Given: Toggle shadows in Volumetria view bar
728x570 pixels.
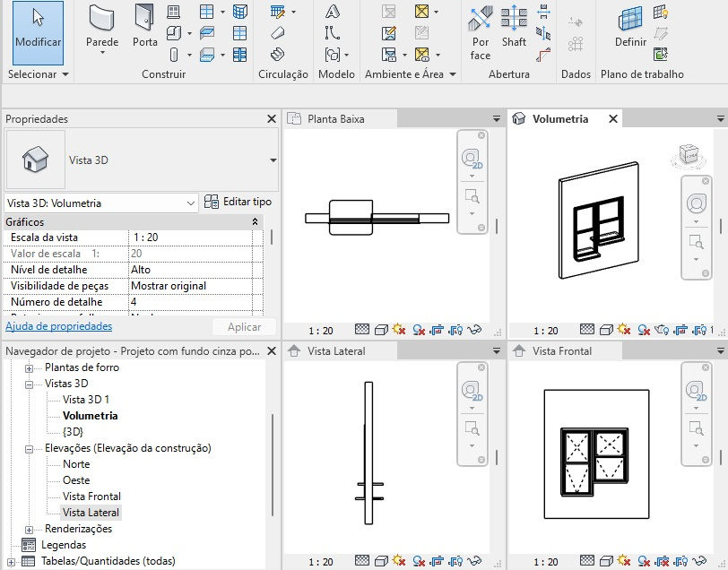Looking at the screenshot, I should pos(644,330).
